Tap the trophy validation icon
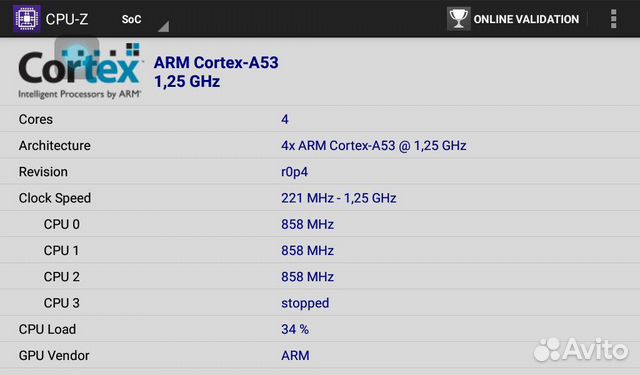Viewport: 640px width, 375px height. coord(458,19)
